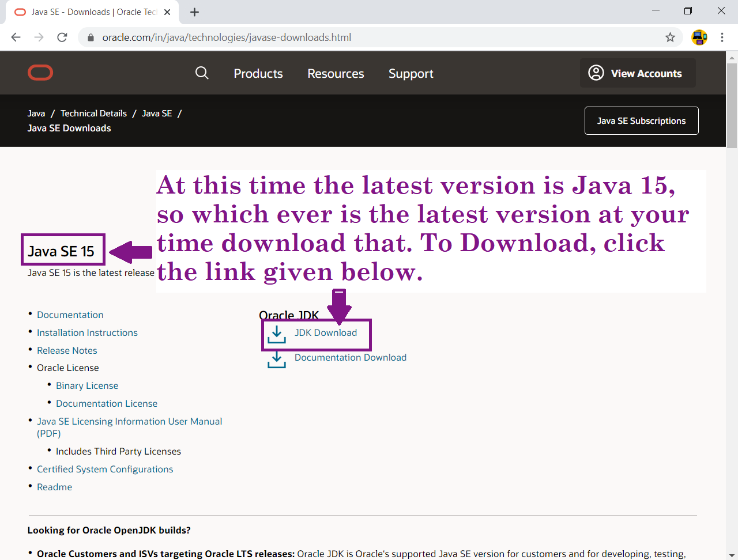
Task: Open the Binary License link
Action: [x=87, y=385]
